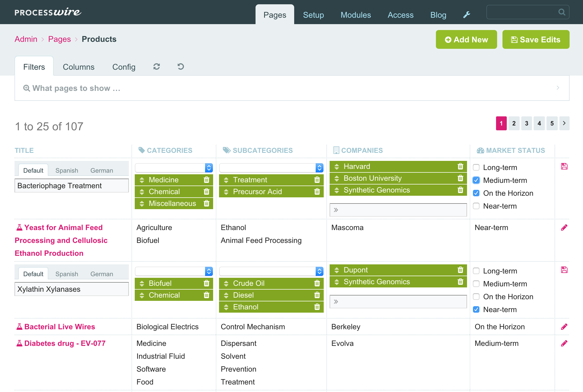Uncheck Medium-term for Bacteriophage Treatment

[x=476, y=180]
